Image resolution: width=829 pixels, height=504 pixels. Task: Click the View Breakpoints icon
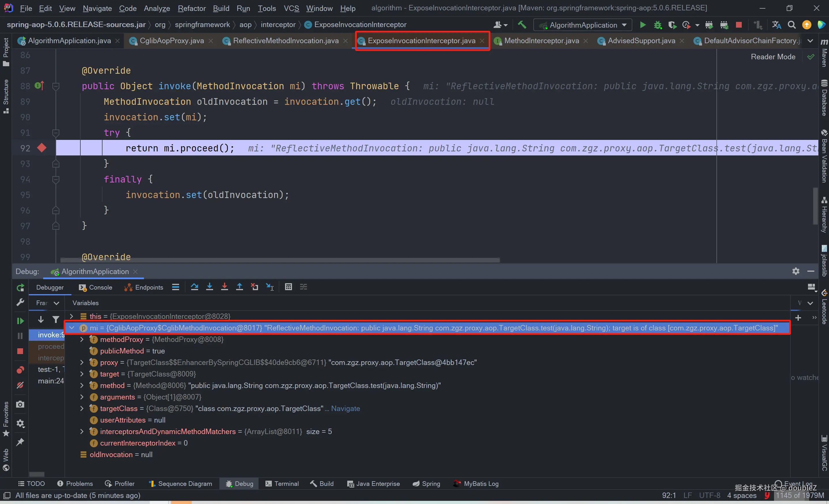click(20, 370)
